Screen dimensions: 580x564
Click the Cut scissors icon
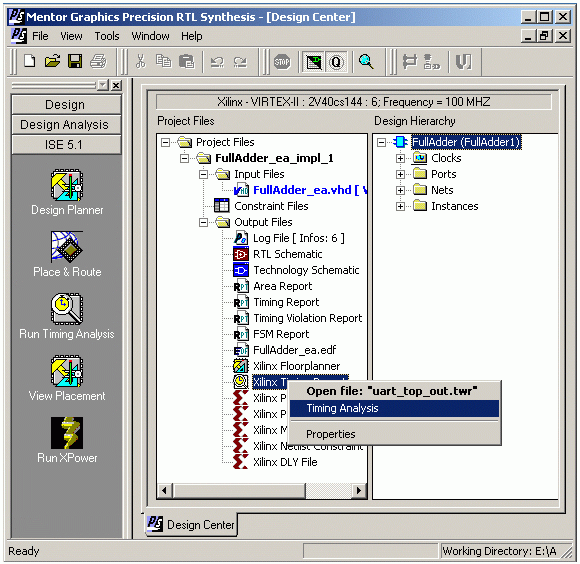coord(141,61)
